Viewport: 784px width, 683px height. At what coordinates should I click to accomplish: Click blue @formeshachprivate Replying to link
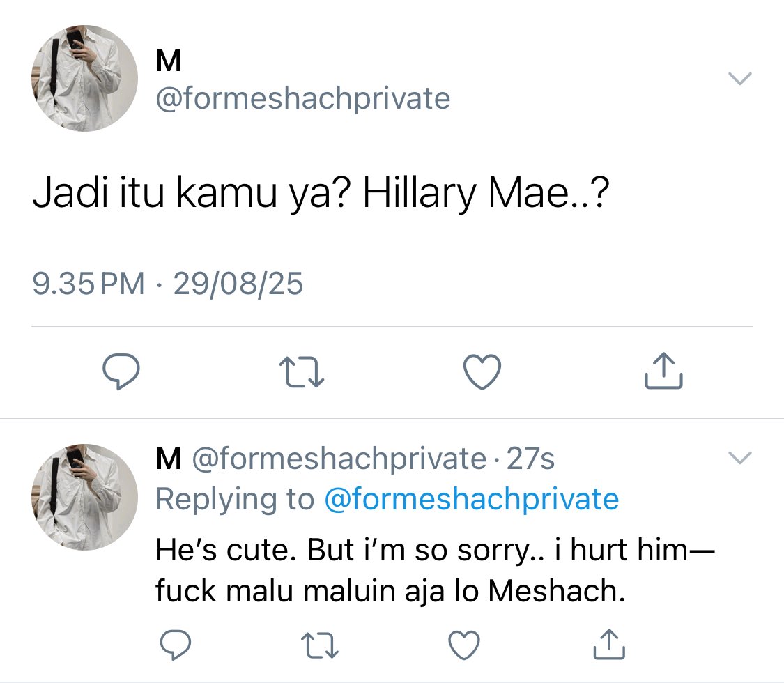click(x=471, y=499)
